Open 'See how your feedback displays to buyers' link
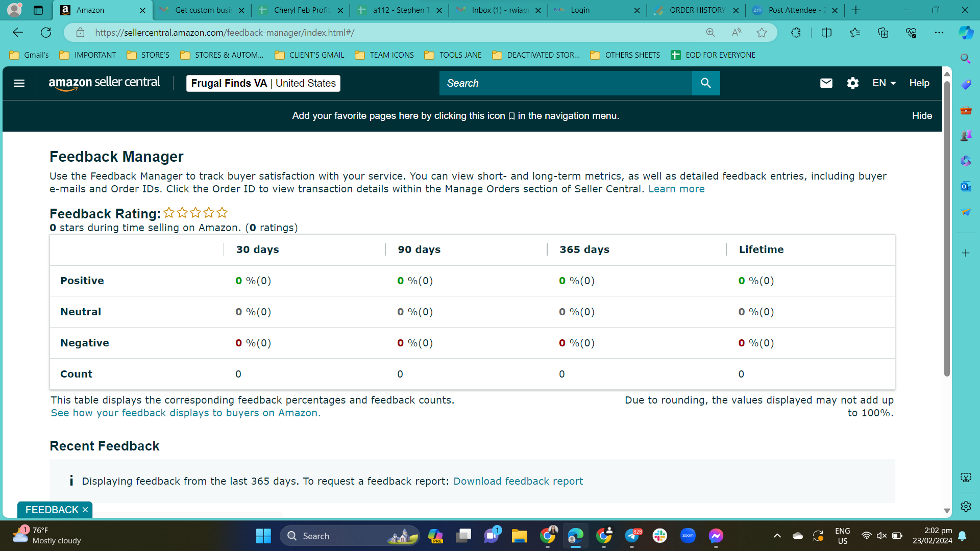This screenshot has height=551, width=980. tap(186, 413)
